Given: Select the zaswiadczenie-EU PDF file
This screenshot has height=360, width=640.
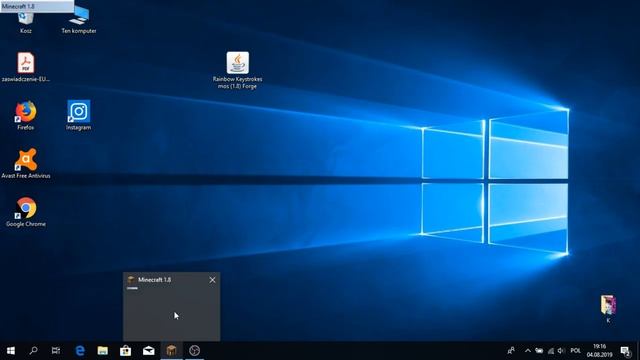Looking at the screenshot, I should click(x=26, y=67).
